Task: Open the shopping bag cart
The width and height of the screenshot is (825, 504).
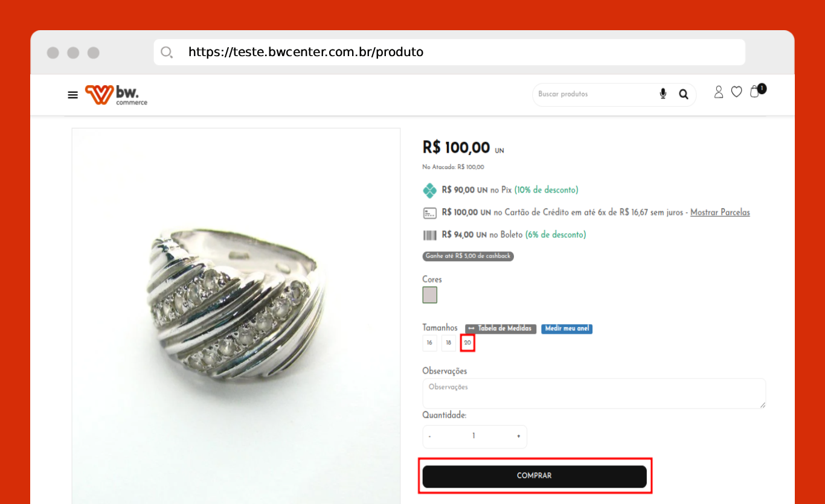Action: [755, 92]
